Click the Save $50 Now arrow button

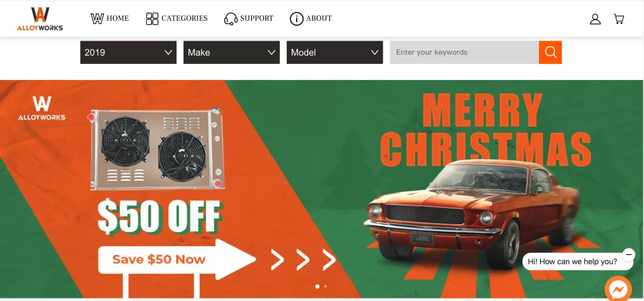(x=177, y=259)
